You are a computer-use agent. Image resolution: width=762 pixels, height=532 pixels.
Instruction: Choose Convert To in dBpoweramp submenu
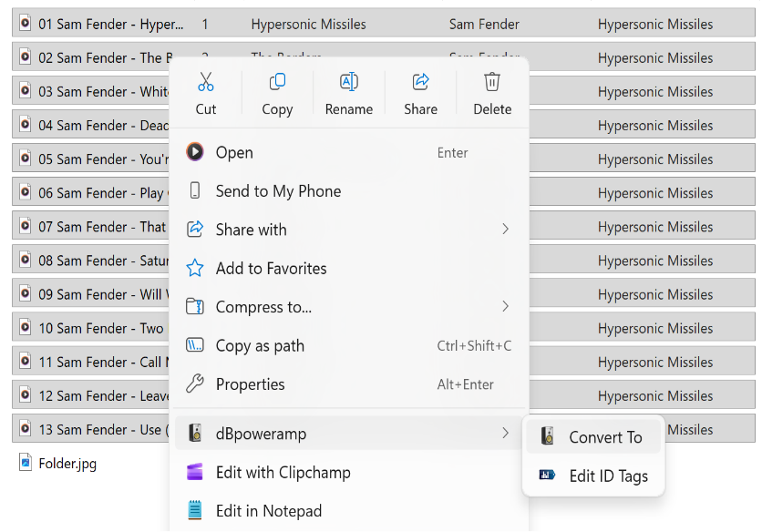pyautogui.click(x=593, y=436)
